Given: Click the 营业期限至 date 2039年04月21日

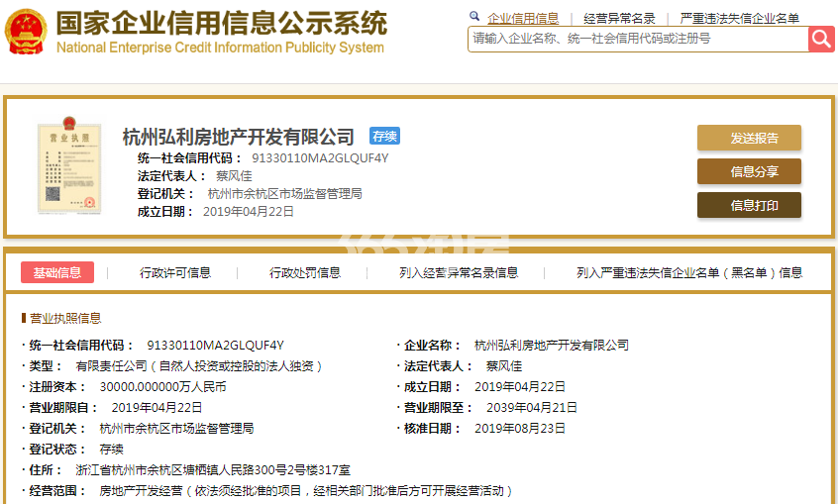Looking at the screenshot, I should [x=532, y=408].
